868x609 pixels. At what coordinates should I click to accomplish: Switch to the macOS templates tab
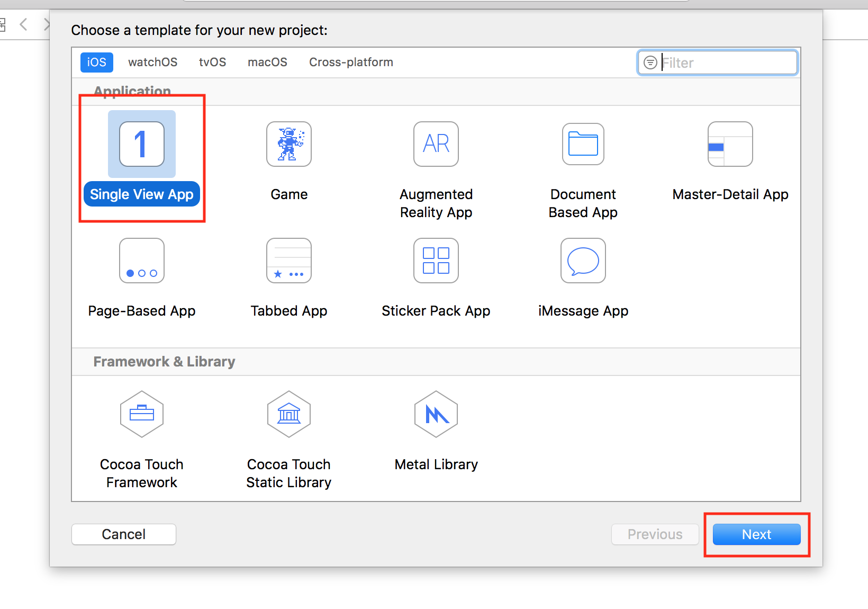point(267,62)
